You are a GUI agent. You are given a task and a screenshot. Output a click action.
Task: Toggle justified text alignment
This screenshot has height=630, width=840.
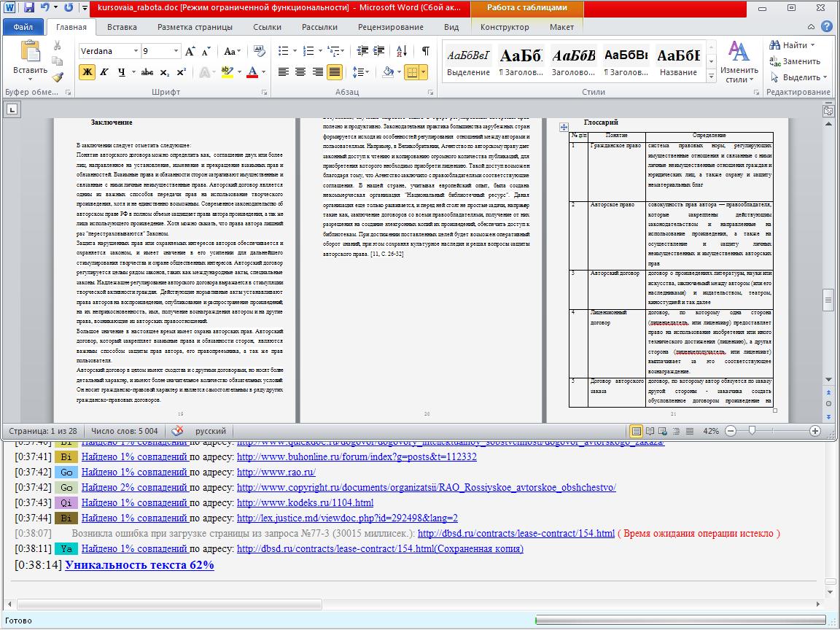coord(335,72)
